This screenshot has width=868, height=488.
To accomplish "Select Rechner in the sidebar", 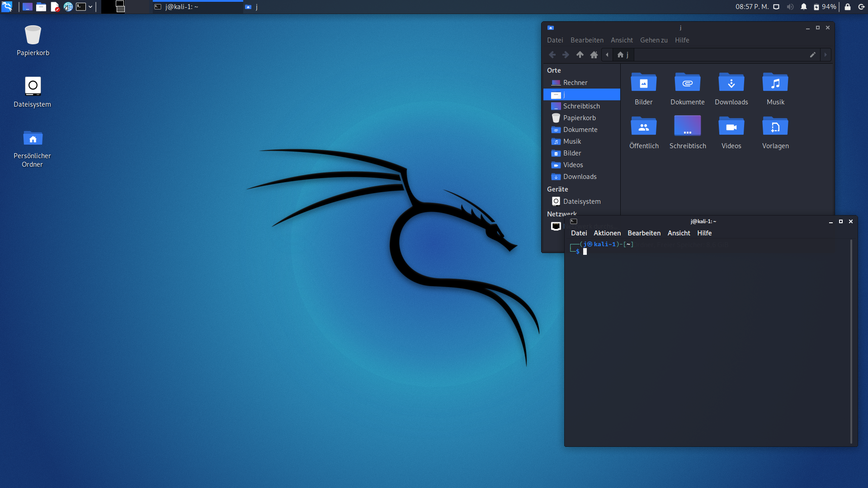I will pos(575,82).
